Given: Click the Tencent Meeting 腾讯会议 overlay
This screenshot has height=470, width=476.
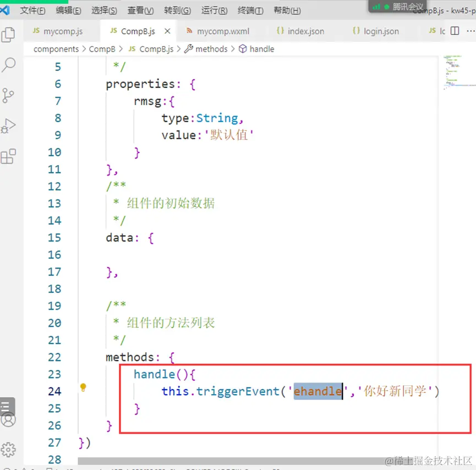Looking at the screenshot, I should coord(398,7).
